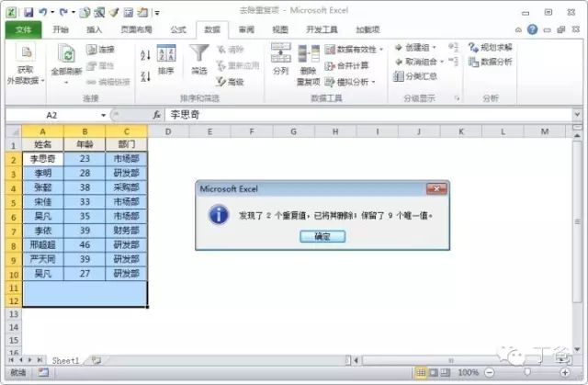The image size is (588, 385).
Task: Open the File (文件) tab
Action: pos(23,29)
